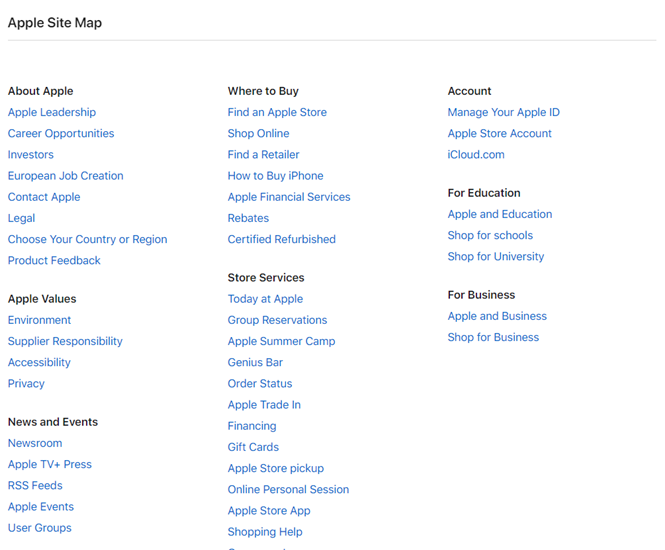Open the Privacy link

pos(26,384)
